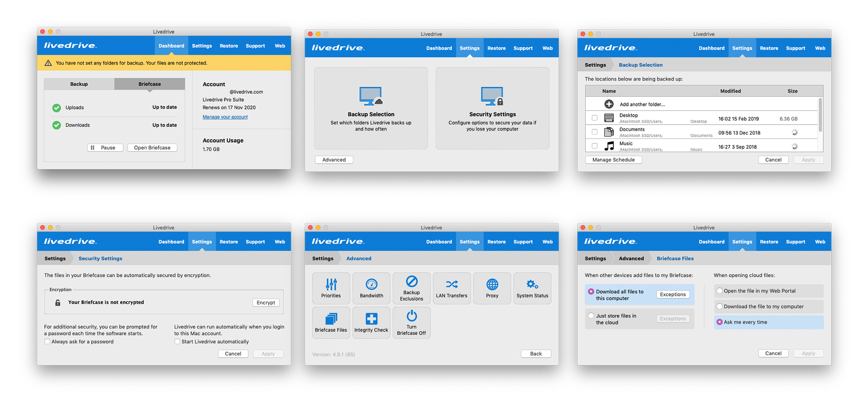Viewport: 868px width, 408px height.
Task: Open the Security Settings monitor-lock icon tile
Action: (492, 108)
